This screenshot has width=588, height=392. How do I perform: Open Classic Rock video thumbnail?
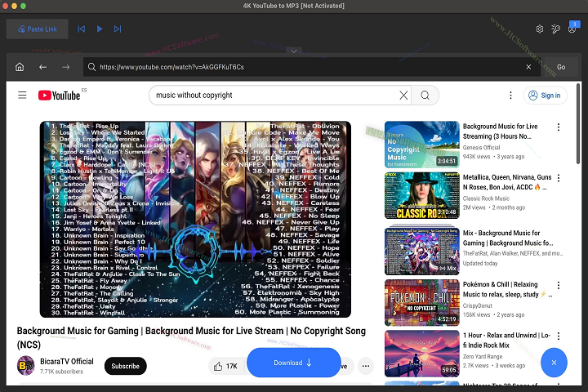pos(422,195)
